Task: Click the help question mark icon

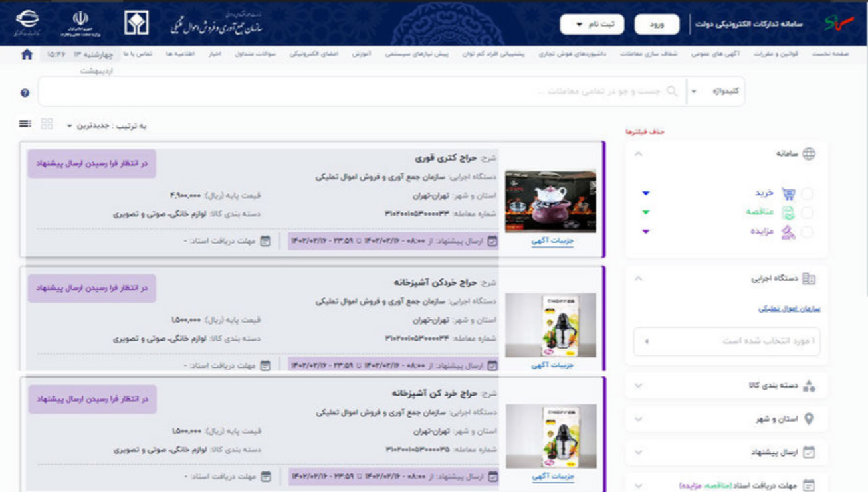Action: click(25, 93)
